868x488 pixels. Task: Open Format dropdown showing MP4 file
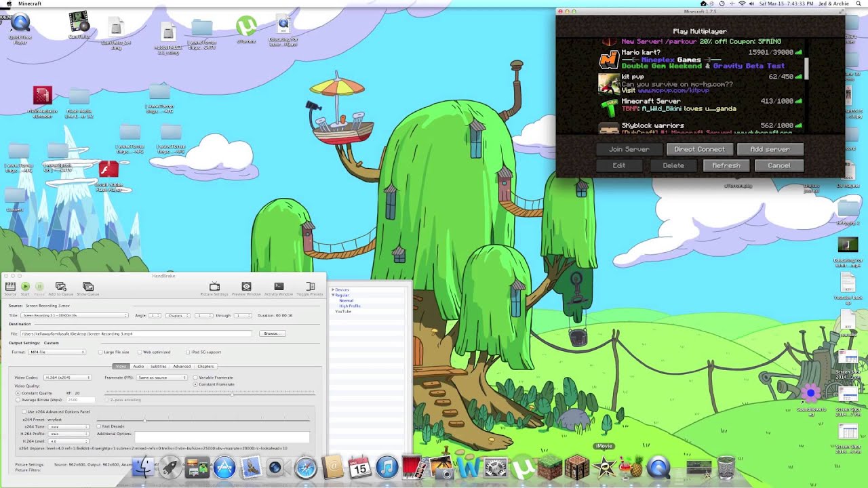[x=57, y=352]
